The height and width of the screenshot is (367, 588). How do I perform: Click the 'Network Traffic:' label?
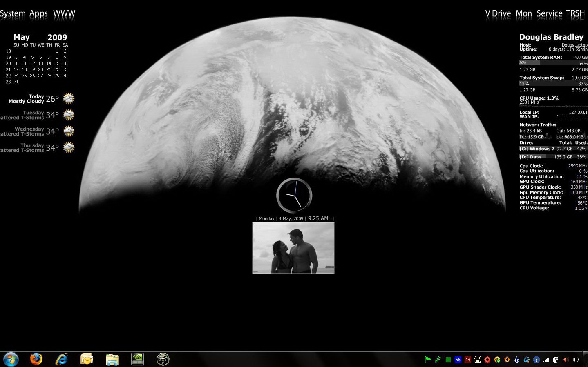(x=538, y=125)
